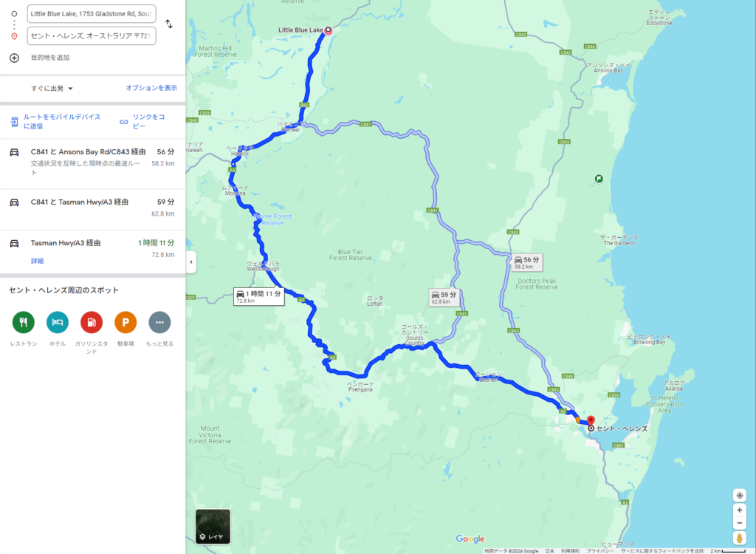
Task: Zoom out with the minus button
Action: 739,523
